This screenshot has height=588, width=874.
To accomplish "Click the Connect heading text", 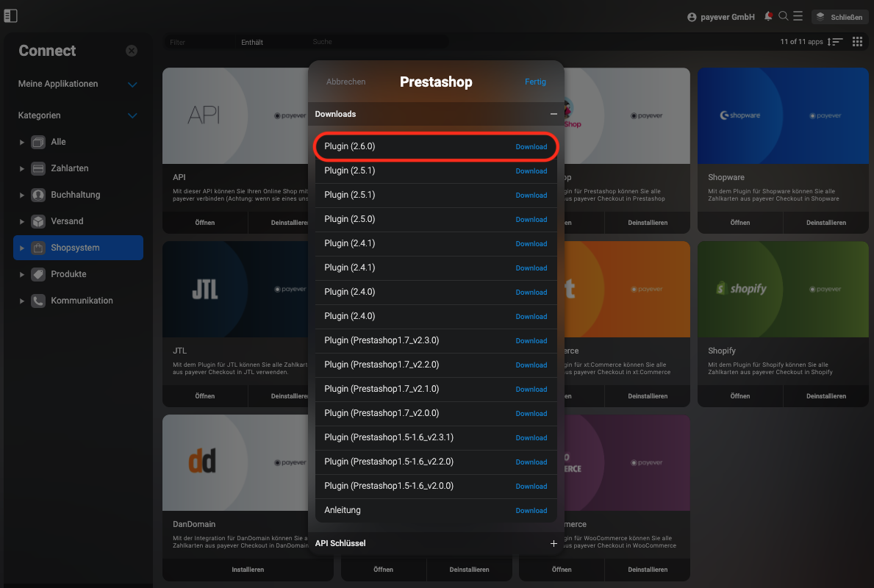I will [x=47, y=51].
